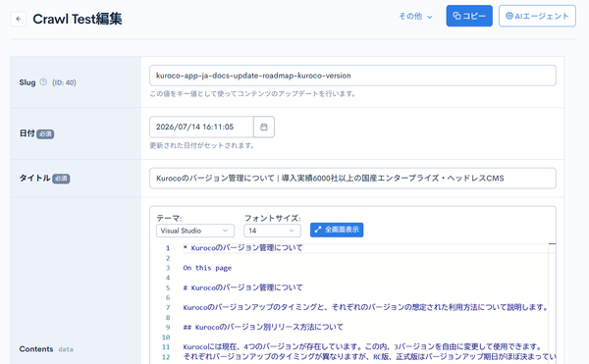Click hint '更新された日付がセットされます。'
The image size is (589, 364).
pos(202,145)
